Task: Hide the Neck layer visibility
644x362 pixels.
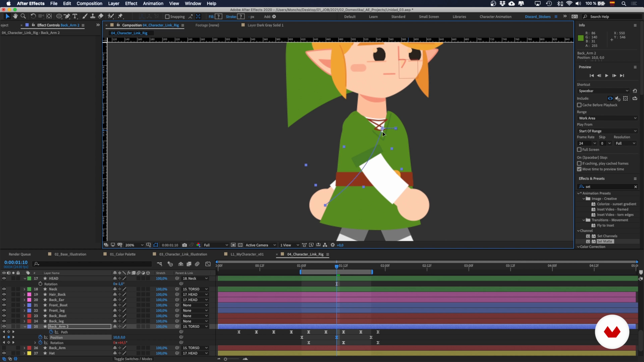Action: pos(4,289)
